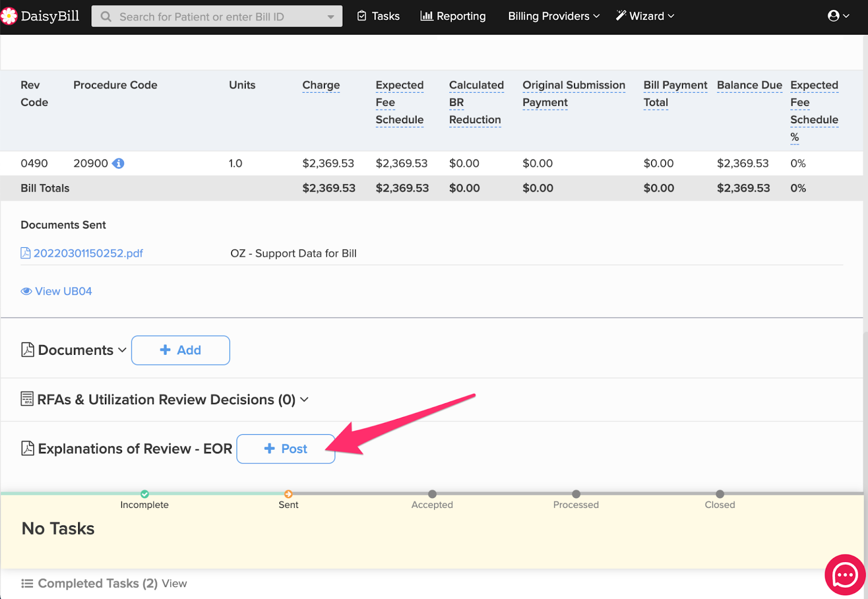Click the Sent status marker
This screenshot has width=868, height=599.
pos(289,494)
